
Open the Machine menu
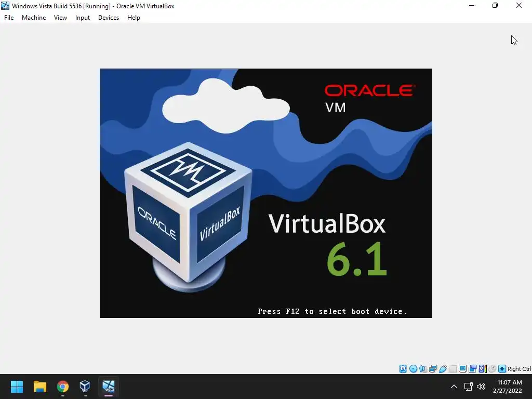tap(34, 18)
